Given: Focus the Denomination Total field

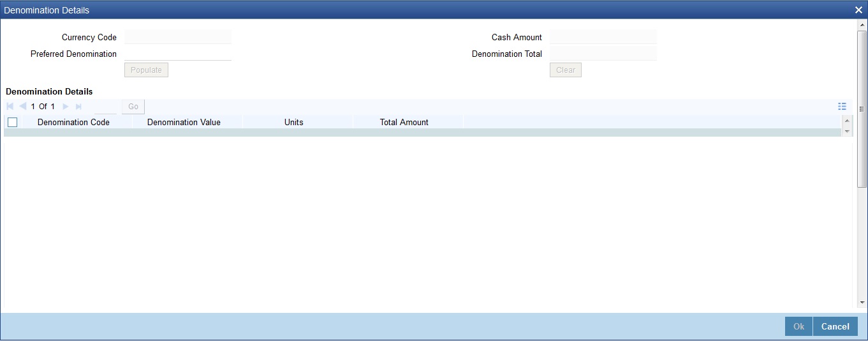Looking at the screenshot, I should pyautogui.click(x=603, y=54).
